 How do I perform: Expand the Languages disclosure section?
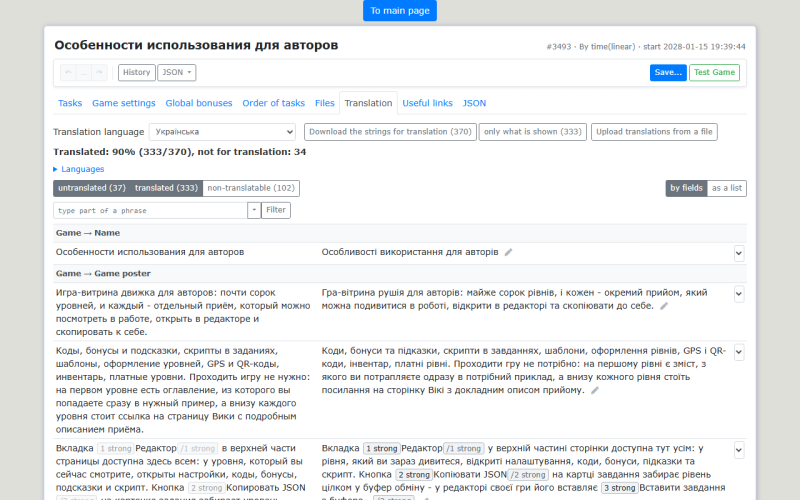tap(79, 169)
